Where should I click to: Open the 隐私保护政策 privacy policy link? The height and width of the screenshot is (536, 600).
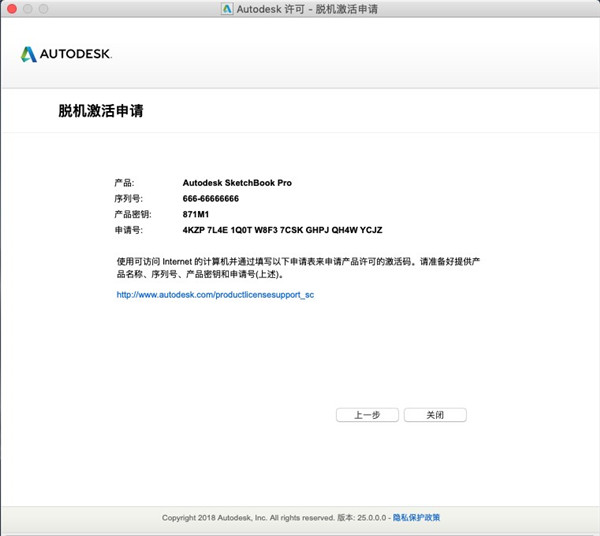coord(416,517)
